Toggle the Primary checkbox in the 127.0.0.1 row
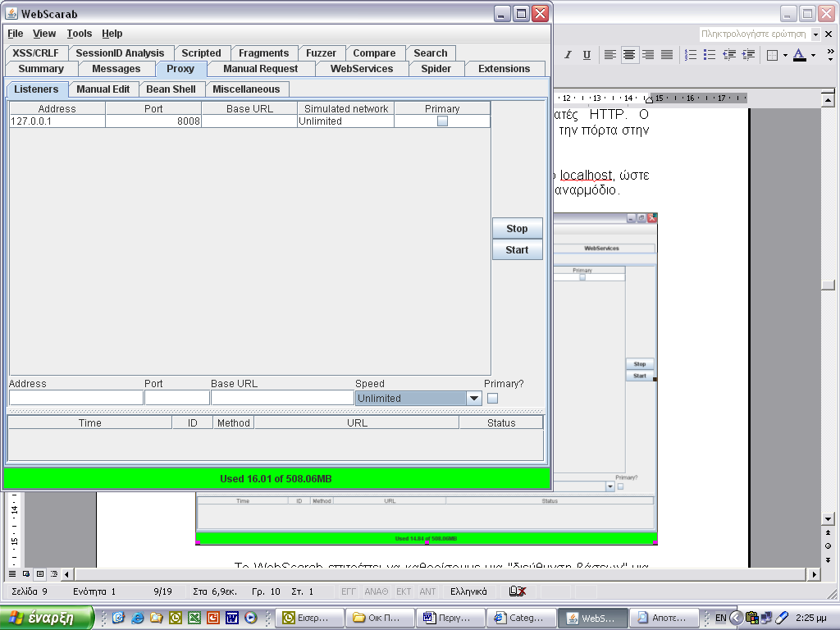Image resolution: width=840 pixels, height=630 pixels. tap(442, 121)
